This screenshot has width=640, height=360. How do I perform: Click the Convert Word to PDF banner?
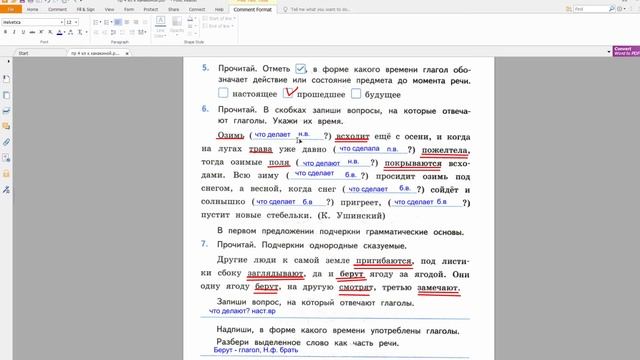[626, 51]
